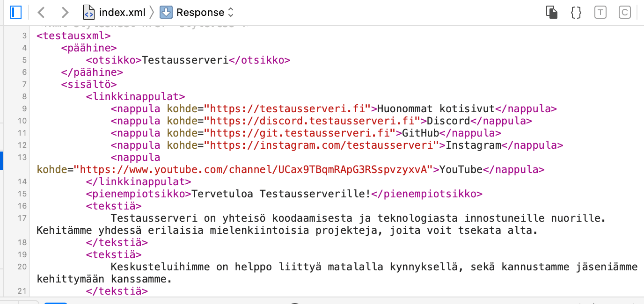Enable type information T button
Viewport: 644px width, 304px height.
point(600,12)
